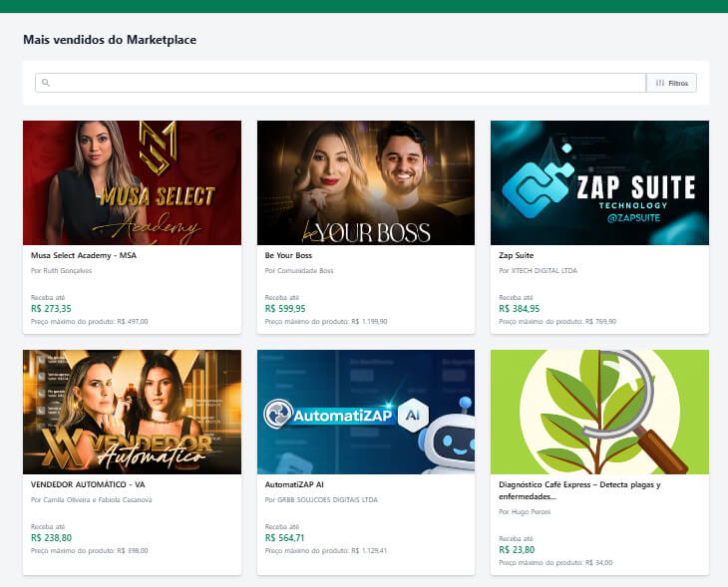Screen dimensions: 728x587
Task: Select title 'VENDEDOR AUTOMÁTICO - VA'
Action: coord(88,484)
